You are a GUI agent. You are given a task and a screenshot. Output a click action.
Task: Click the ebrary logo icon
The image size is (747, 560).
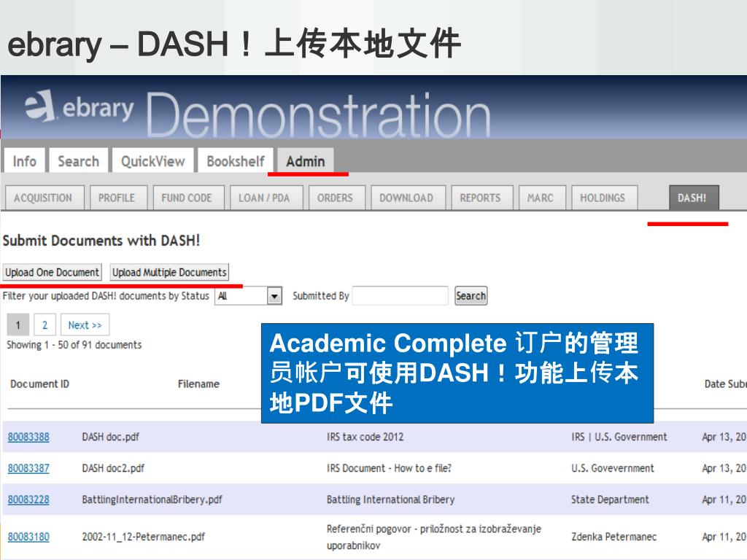click(39, 106)
